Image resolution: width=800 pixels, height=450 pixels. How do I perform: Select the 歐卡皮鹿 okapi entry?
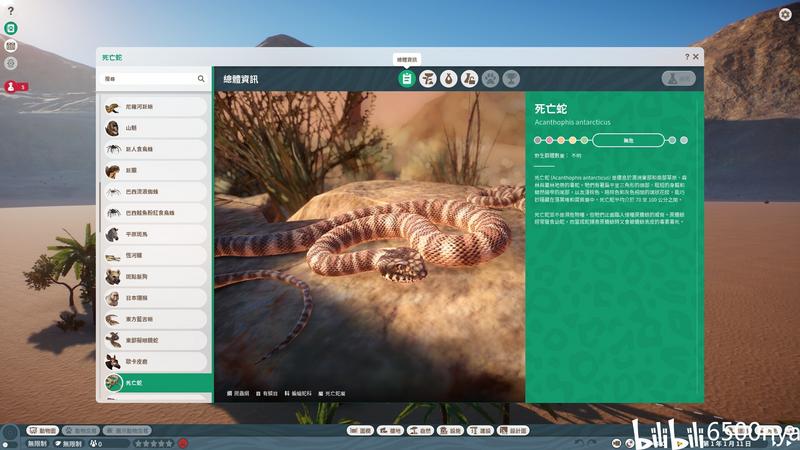pyautogui.click(x=155, y=362)
